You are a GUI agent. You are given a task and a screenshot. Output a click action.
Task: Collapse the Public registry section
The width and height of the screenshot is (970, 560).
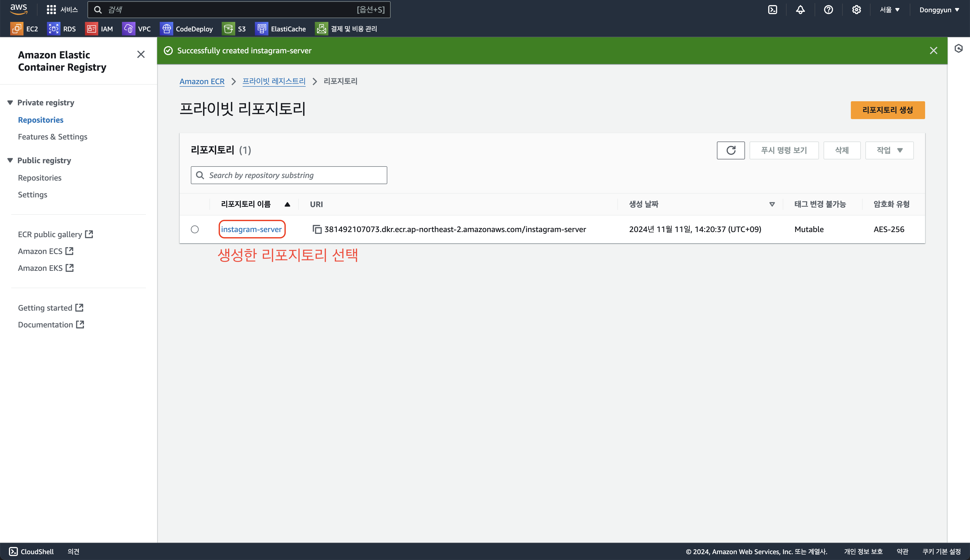tap(10, 160)
